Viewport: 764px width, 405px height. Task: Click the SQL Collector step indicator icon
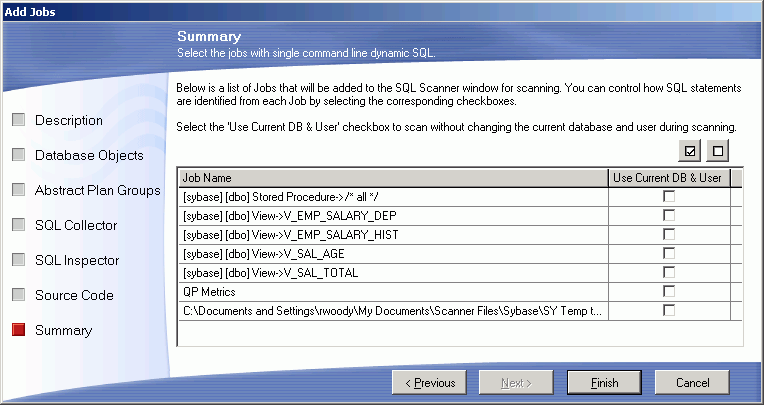click(19, 225)
